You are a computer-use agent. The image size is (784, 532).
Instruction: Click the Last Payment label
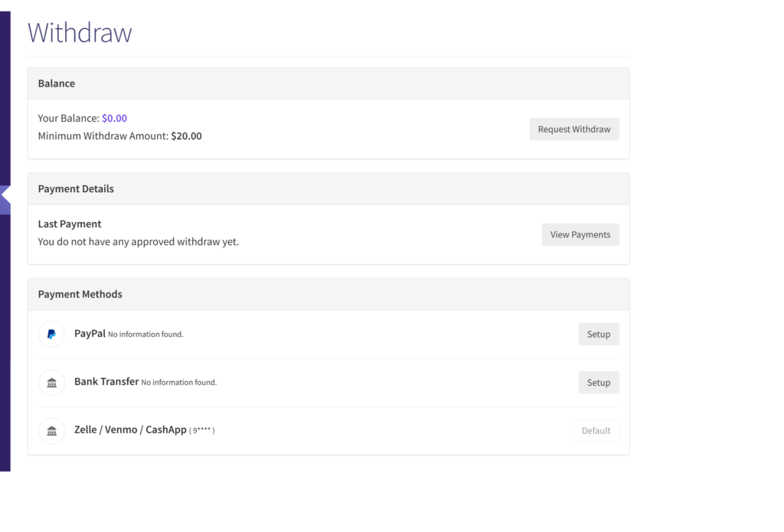70,224
